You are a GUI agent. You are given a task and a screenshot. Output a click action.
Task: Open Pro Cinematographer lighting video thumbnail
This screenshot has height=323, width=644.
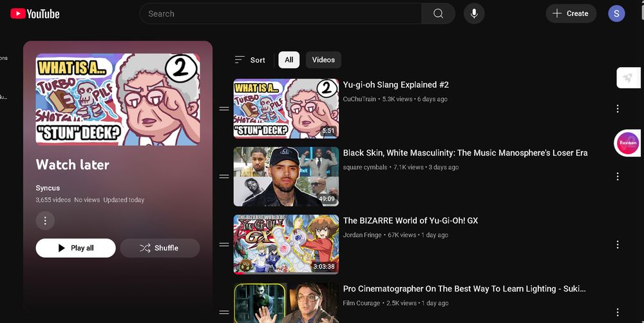[287, 303]
